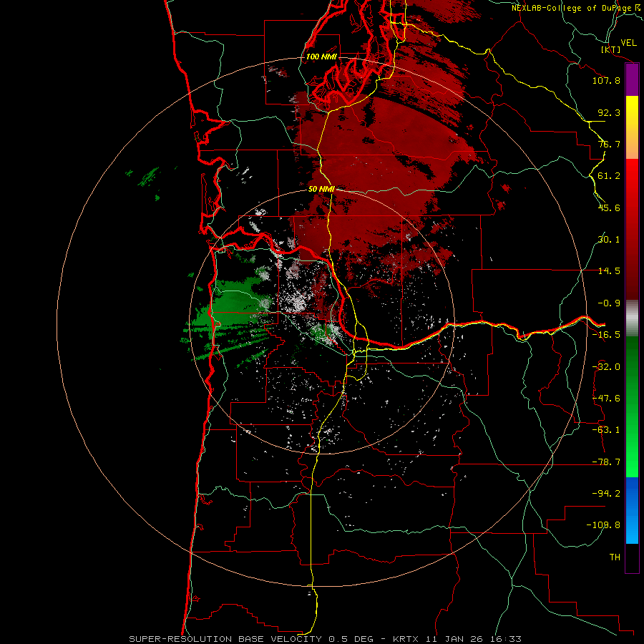Viewport: 644px width, 644px height.
Task: Click the Super-Resolution Base Velocity caption text
Action: point(325,639)
